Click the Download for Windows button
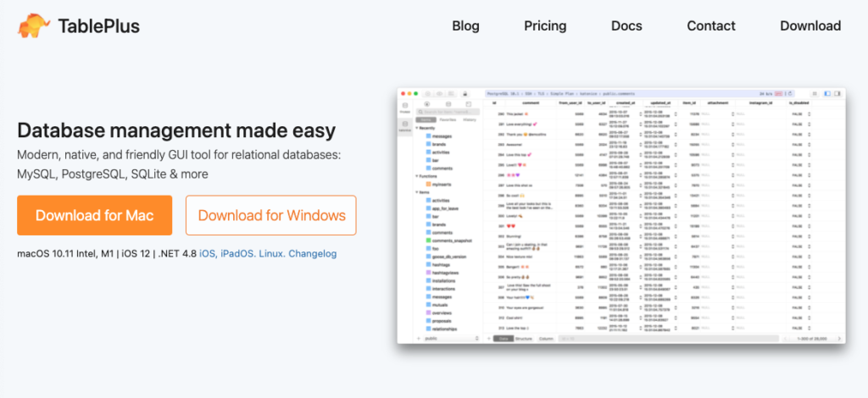This screenshot has width=868, height=398. 271,215
